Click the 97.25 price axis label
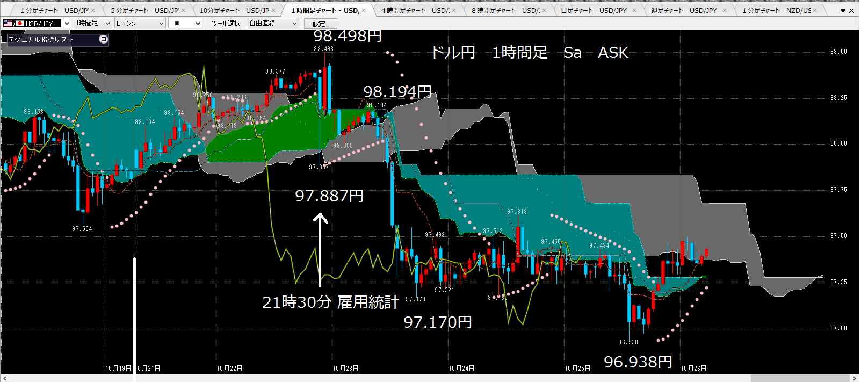The width and height of the screenshot is (868, 382). [x=838, y=282]
